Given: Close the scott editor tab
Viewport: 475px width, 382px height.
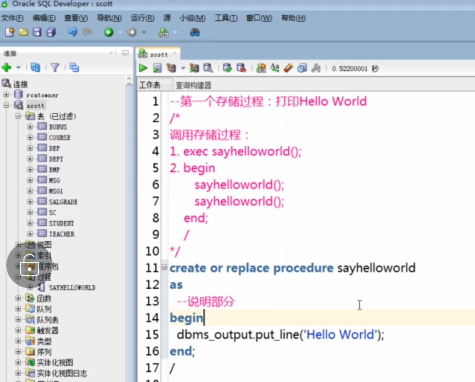Looking at the screenshot, I should [175, 53].
